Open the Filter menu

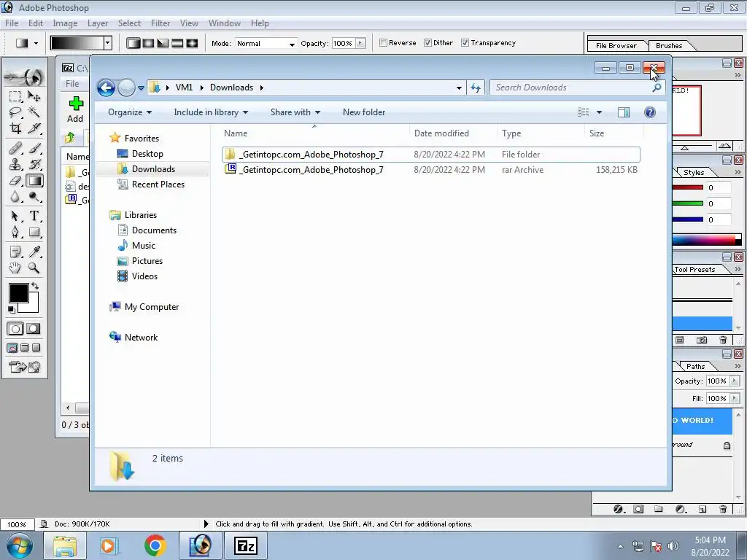[160, 23]
